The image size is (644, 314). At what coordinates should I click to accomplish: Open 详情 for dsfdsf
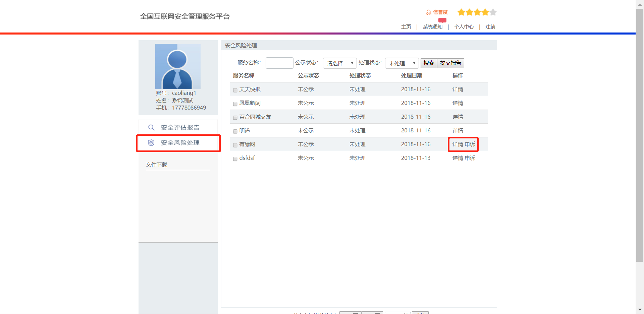coord(458,158)
